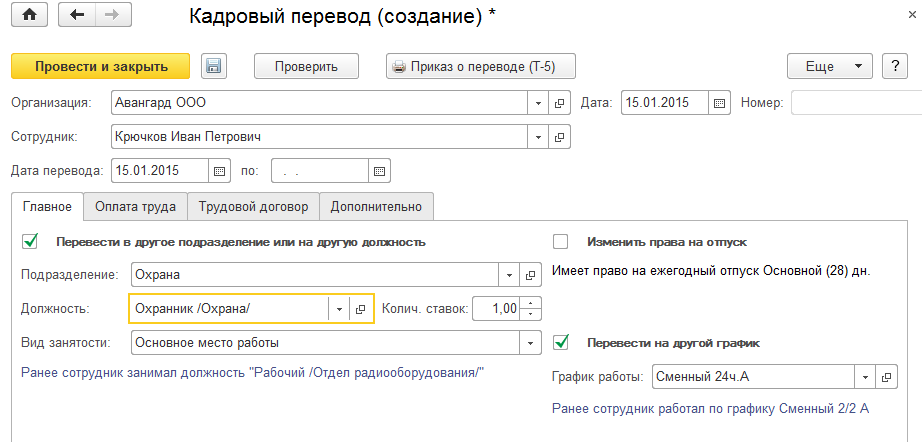Image resolution: width=922 pixels, height=442 pixels.
Task: Expand the Подразделение dropdown list
Action: pos(510,275)
